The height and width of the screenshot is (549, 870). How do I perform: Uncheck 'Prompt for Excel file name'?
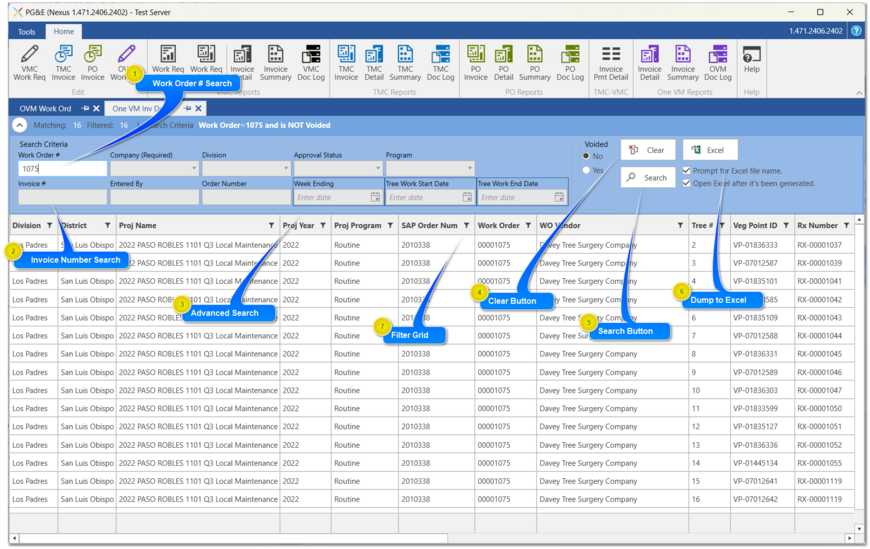pos(687,171)
